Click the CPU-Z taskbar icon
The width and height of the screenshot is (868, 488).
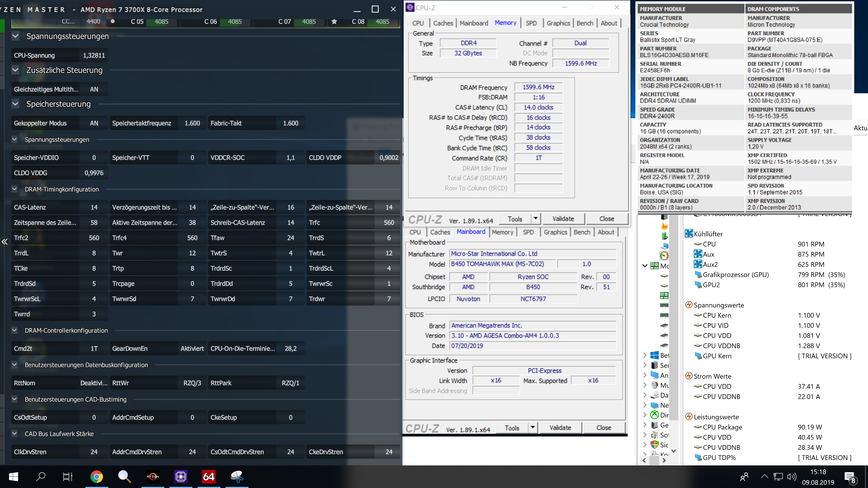pos(181,476)
